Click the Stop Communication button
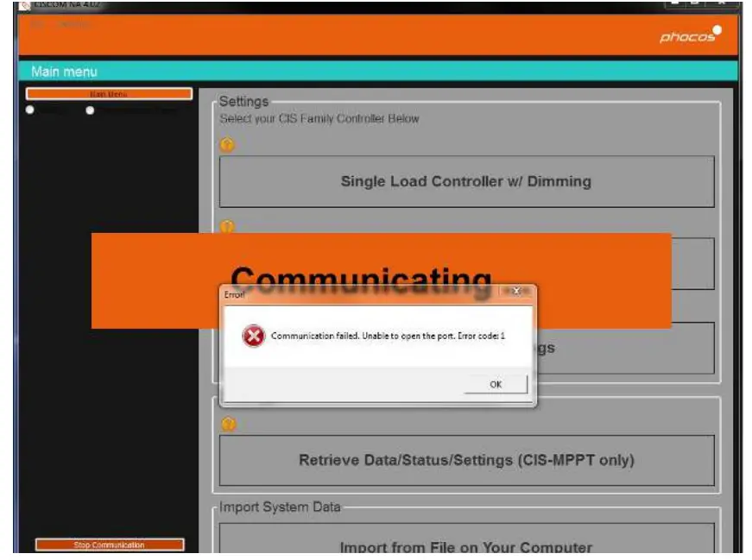This screenshot has height=560, width=752. click(x=110, y=544)
